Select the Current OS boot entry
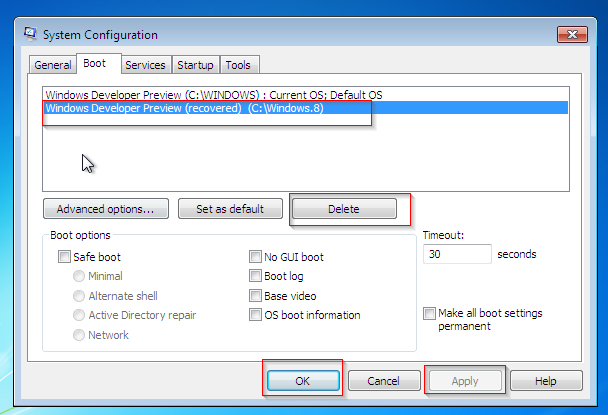The height and width of the screenshot is (415, 608). click(213, 94)
